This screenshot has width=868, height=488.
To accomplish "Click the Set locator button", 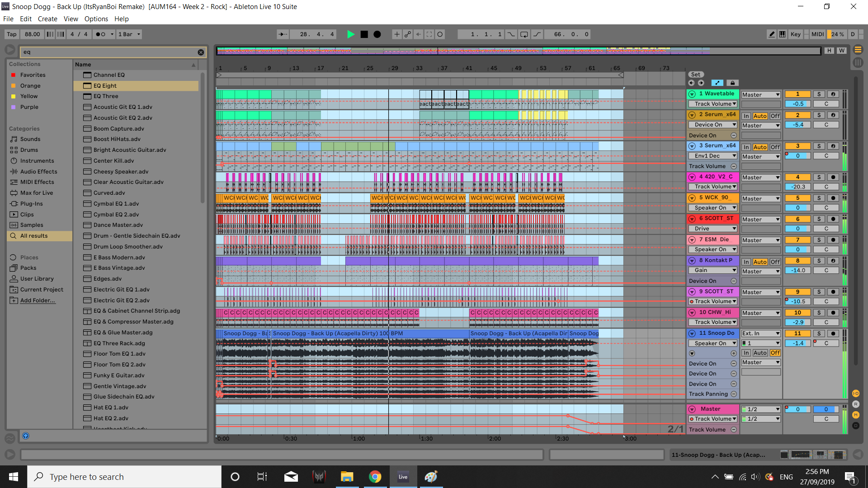I will 696,75.
